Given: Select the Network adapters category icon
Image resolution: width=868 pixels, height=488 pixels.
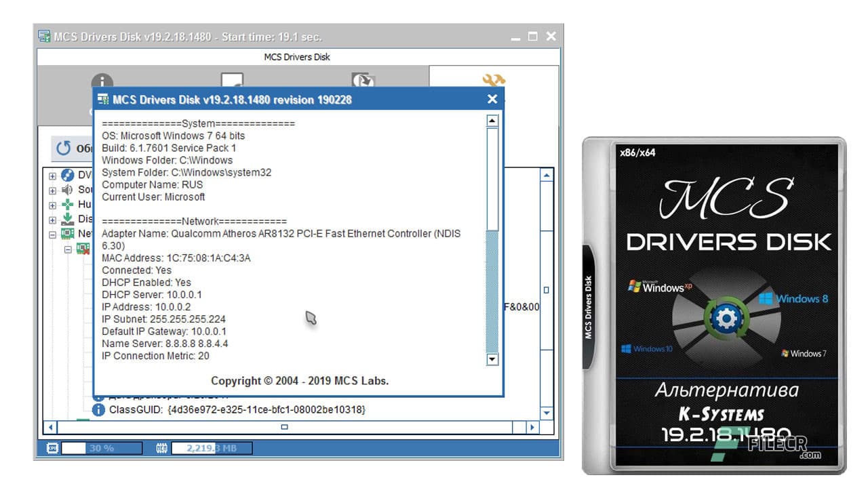Looking at the screenshot, I should tap(67, 233).
